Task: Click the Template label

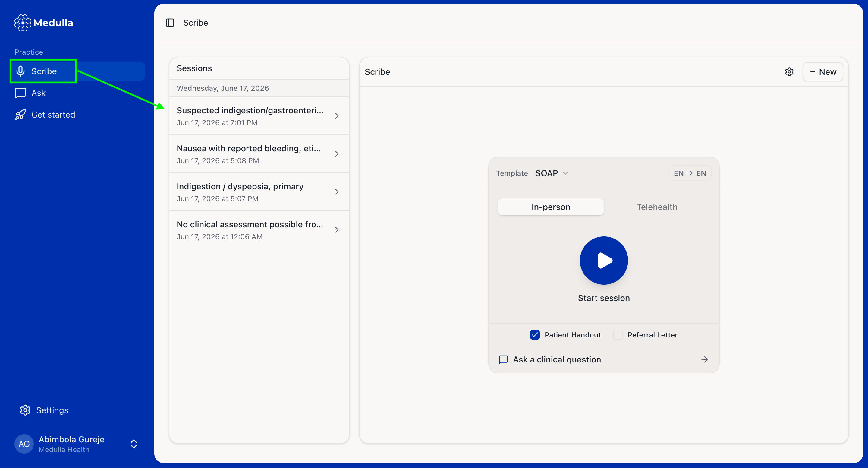Action: (x=512, y=173)
